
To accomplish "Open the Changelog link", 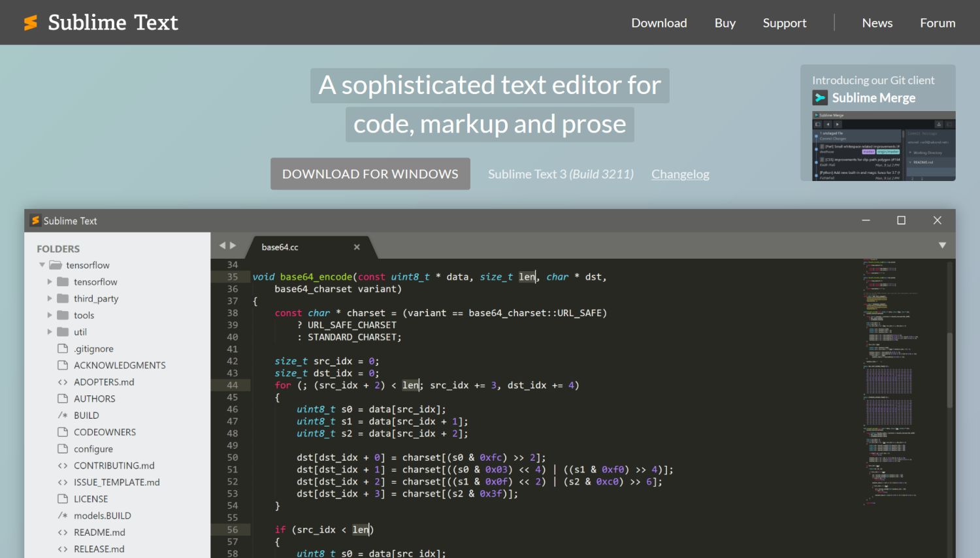I will [x=680, y=174].
